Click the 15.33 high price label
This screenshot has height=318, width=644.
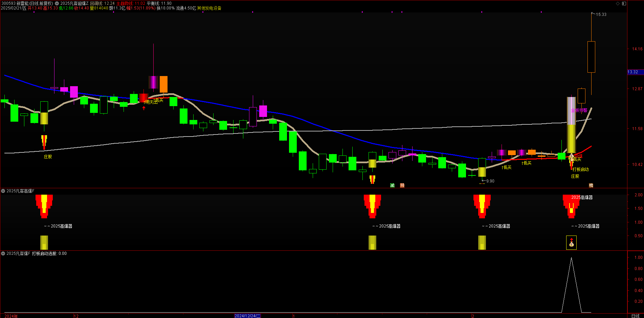(x=601, y=15)
